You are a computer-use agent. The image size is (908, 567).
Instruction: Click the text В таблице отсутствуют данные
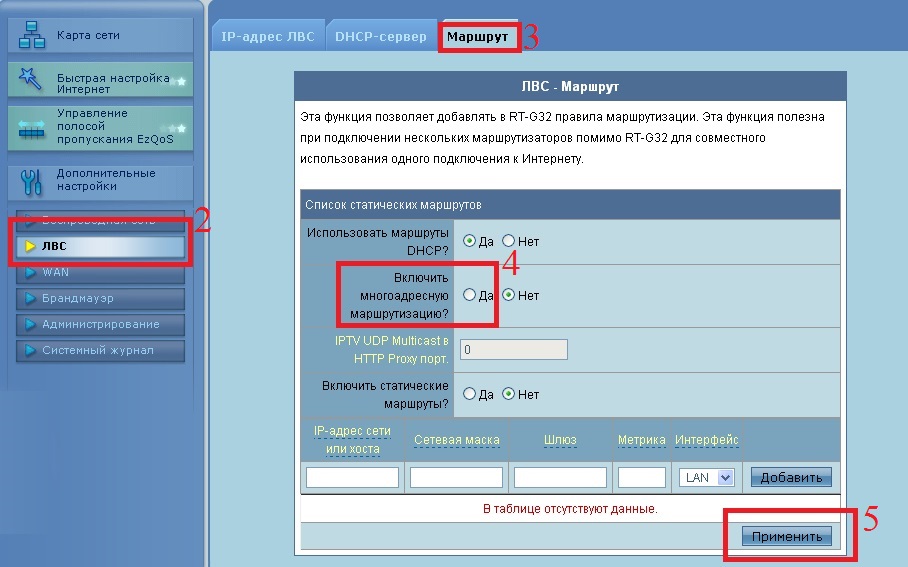[570, 509]
